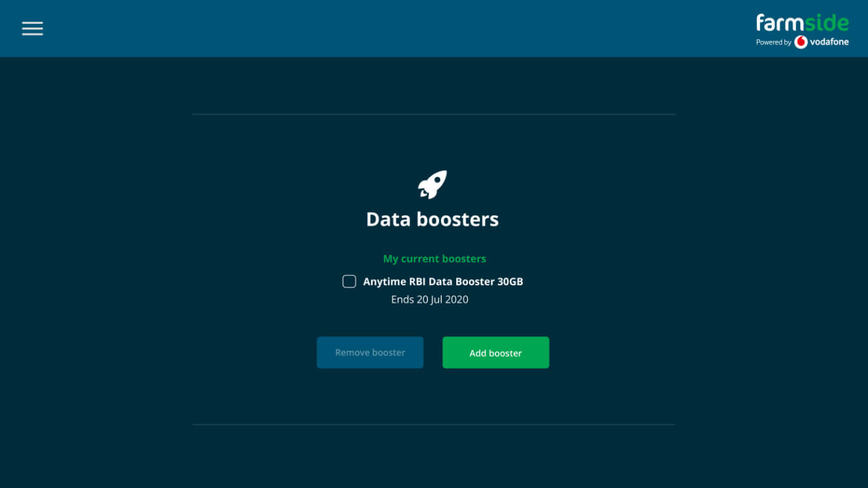
Task: Click the horizontal divider below the buttons
Action: 434,425
